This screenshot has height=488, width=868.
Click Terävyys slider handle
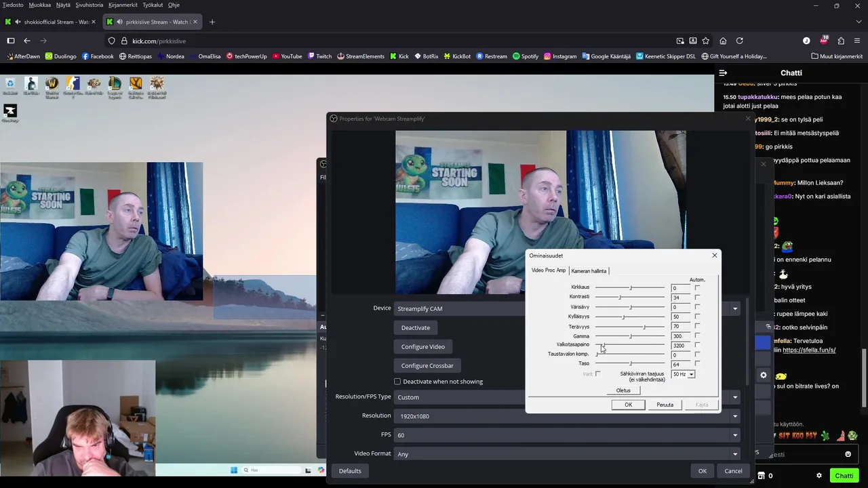(644, 327)
